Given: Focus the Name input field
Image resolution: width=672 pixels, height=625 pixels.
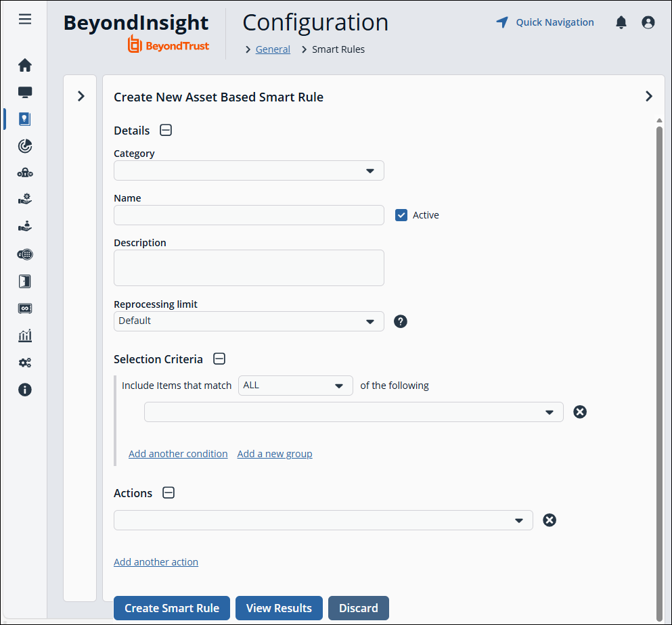Looking at the screenshot, I should (248, 215).
